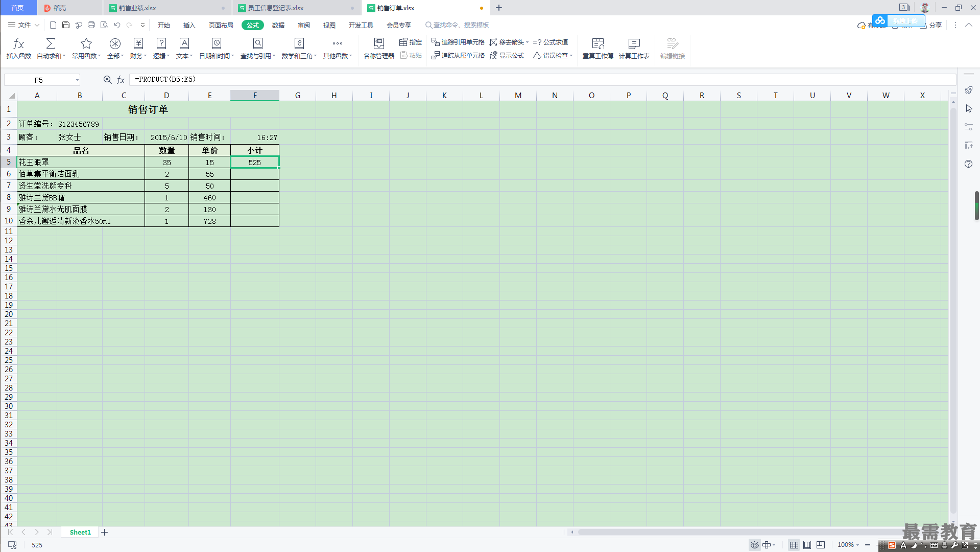The width and height of the screenshot is (980, 552).
Task: Select cell F6 under 小计 column
Action: tap(255, 174)
